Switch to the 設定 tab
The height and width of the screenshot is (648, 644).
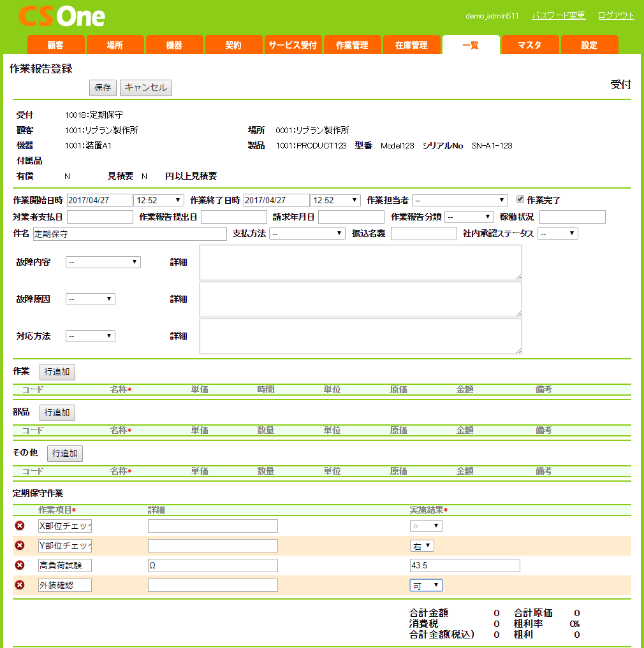[x=589, y=45]
